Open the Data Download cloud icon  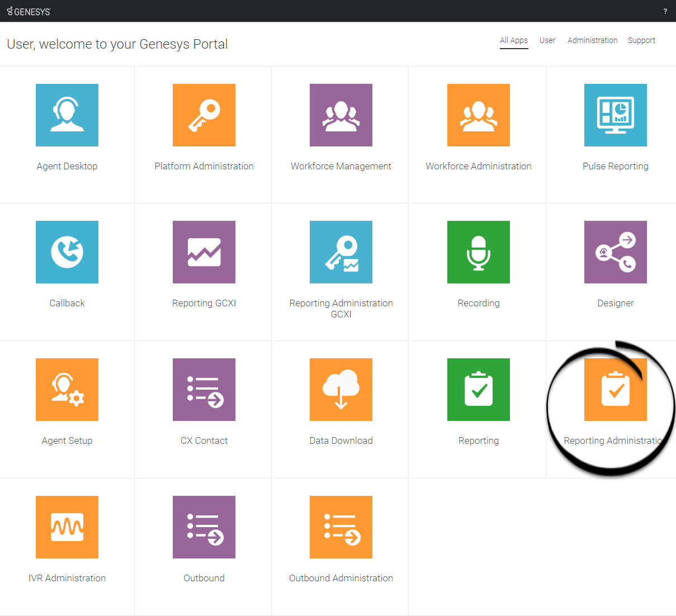click(341, 390)
